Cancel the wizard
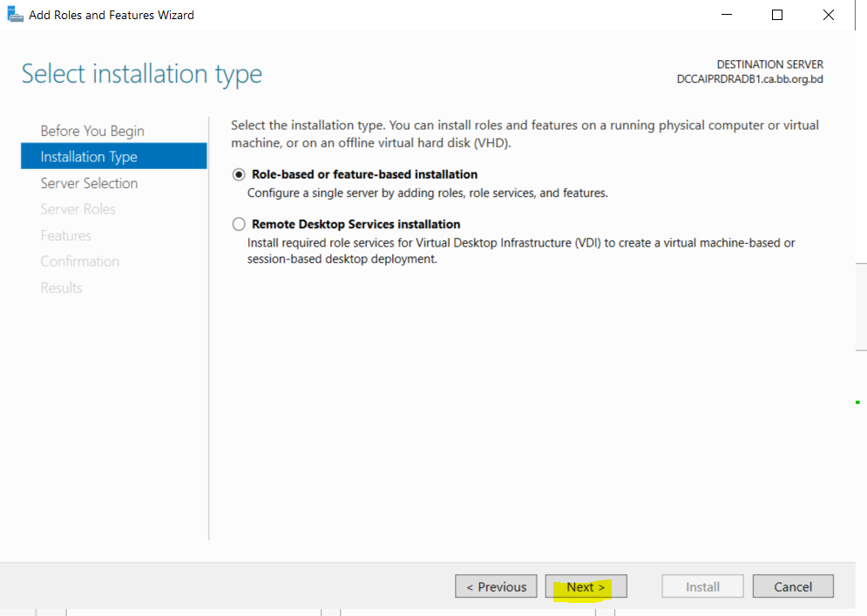This screenshot has height=616, width=867. point(793,586)
